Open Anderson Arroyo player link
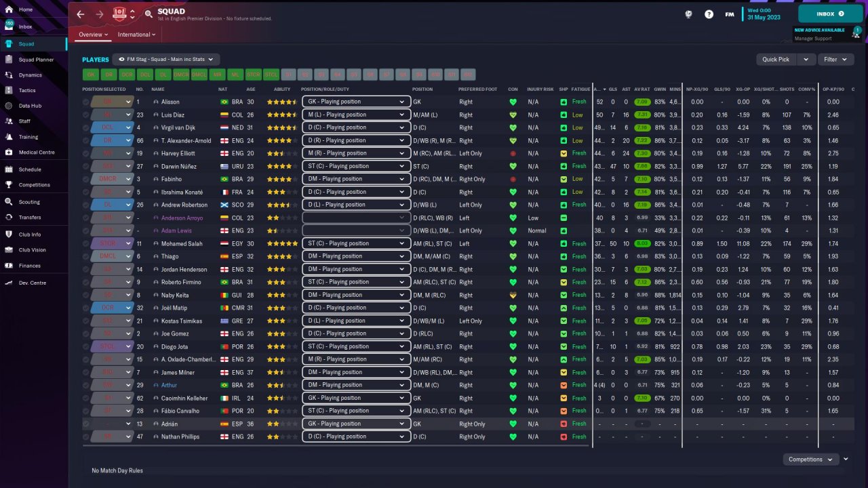This screenshot has width=868, height=488. 182,218
